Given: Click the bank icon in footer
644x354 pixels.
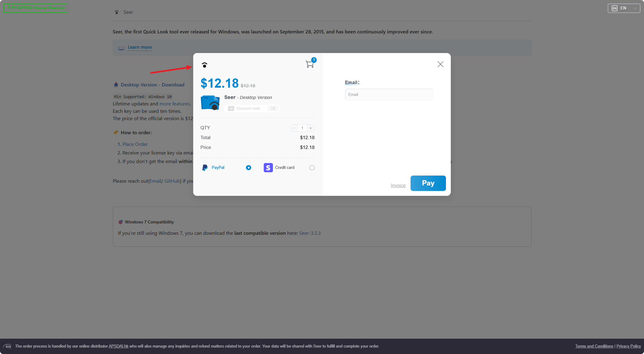Looking at the screenshot, I should 8,346.
